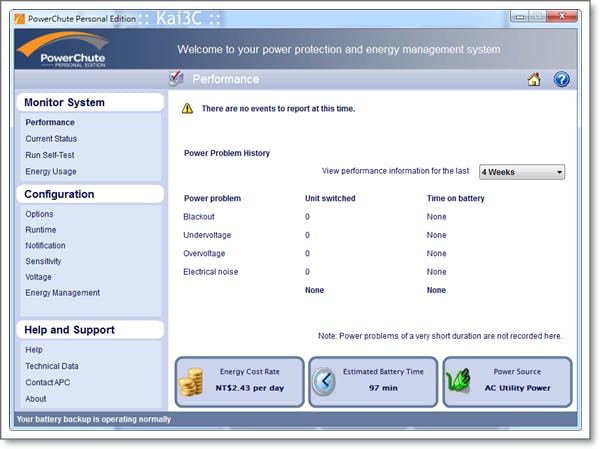Click the gold coins Energy Cost icon
The image size is (600, 449).
coord(190,382)
